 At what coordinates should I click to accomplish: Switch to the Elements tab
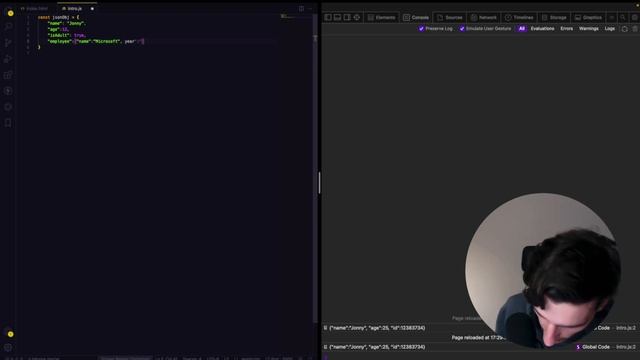382,18
